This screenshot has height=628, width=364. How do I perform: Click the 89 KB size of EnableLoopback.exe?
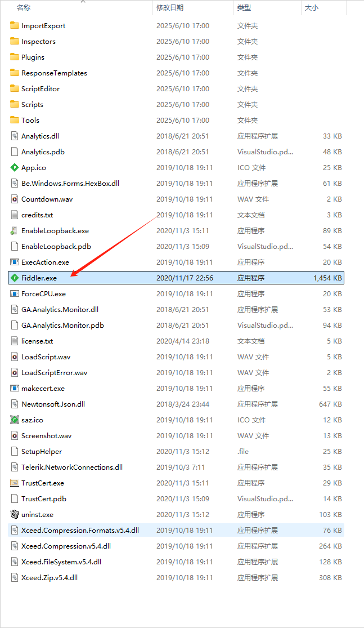point(332,231)
